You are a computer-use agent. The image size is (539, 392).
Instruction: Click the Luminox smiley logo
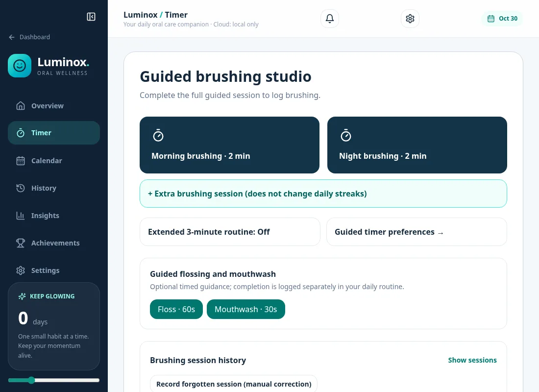pos(20,66)
